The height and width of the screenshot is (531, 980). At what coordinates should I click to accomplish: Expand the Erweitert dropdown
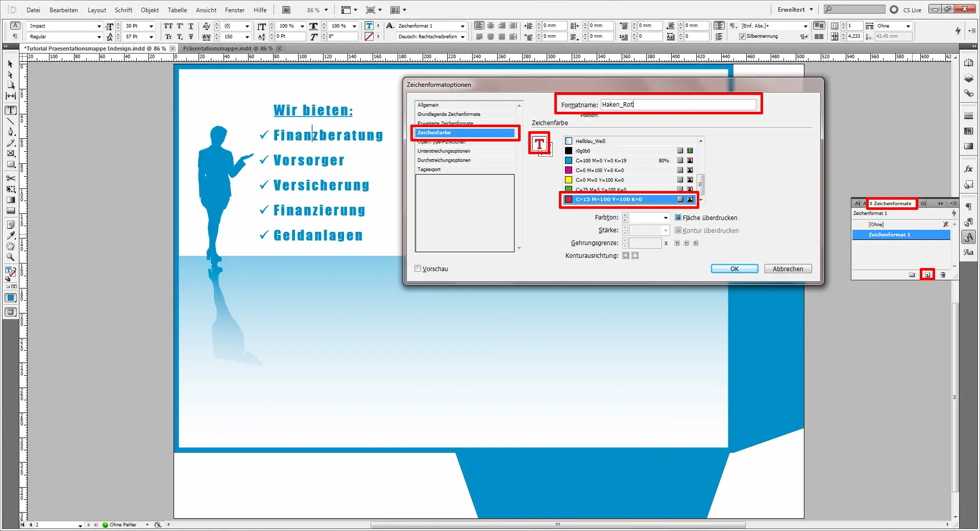coord(794,9)
